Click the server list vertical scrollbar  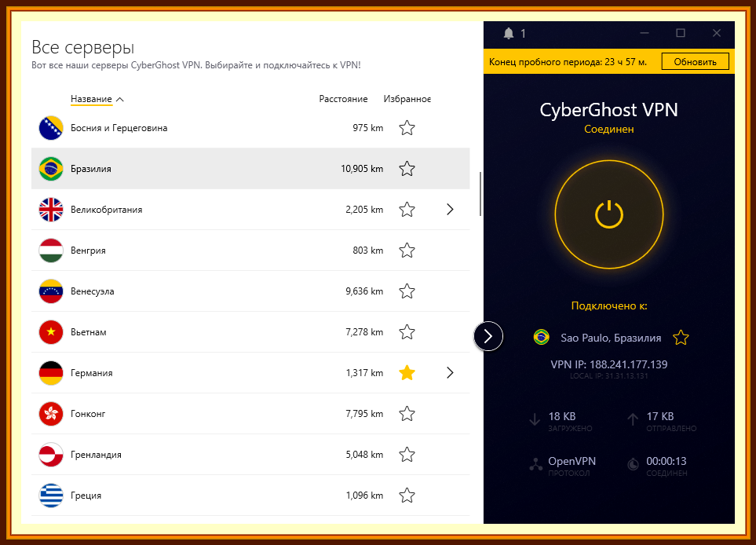point(480,194)
